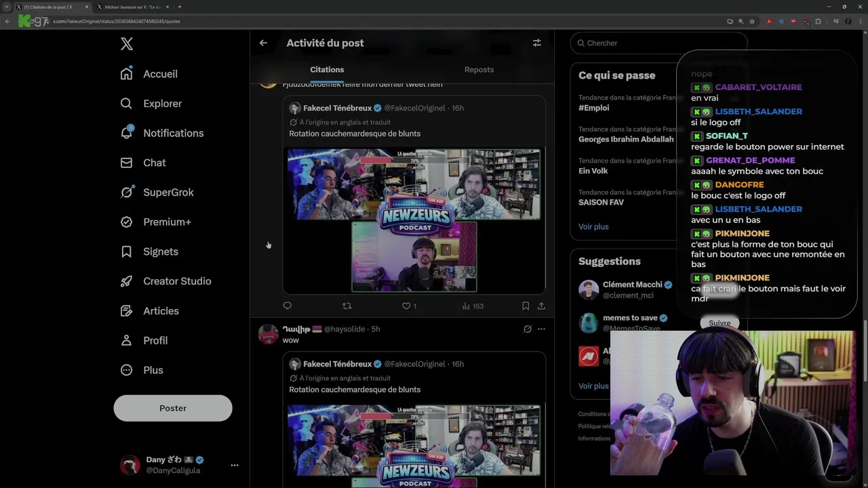The height and width of the screenshot is (488, 868).
Task: Click the browser address bar URL
Action: [x=117, y=21]
